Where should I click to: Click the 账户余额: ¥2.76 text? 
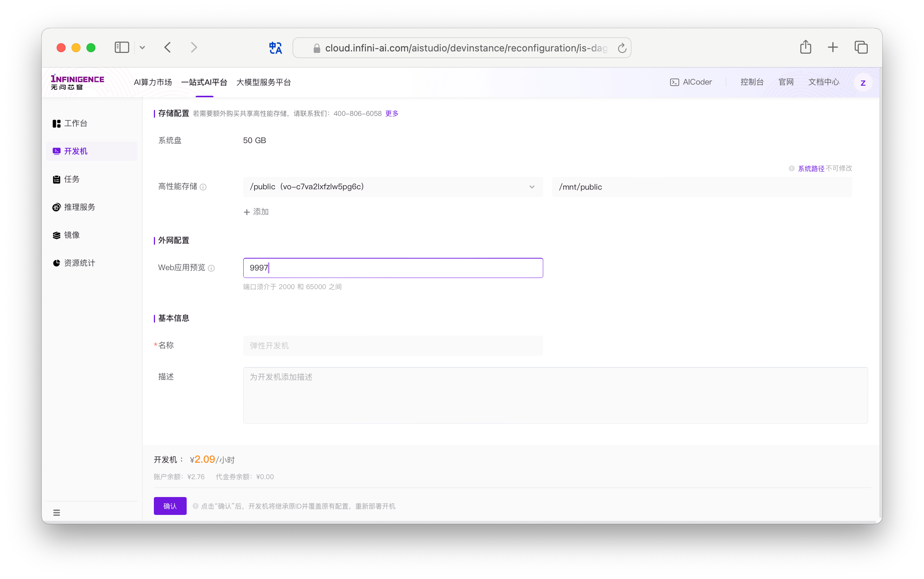pyautogui.click(x=179, y=477)
